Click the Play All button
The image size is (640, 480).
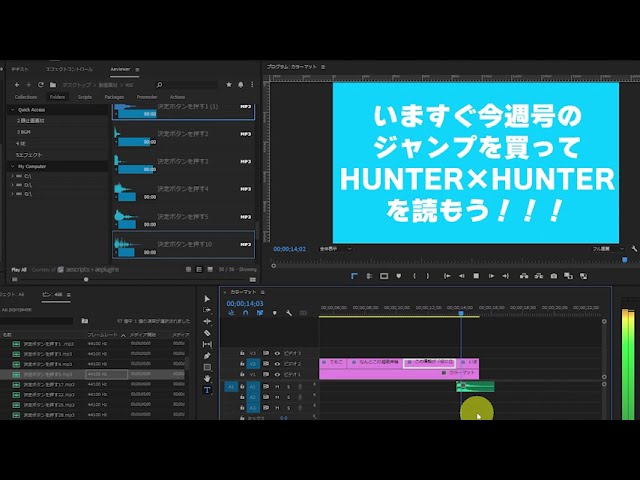tap(19, 270)
